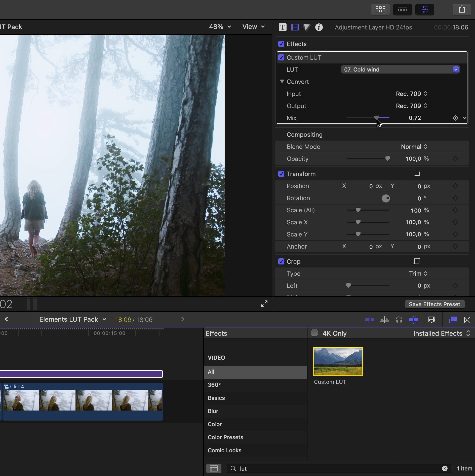Open the LUT dropdown showing Cold wind

pos(400,70)
